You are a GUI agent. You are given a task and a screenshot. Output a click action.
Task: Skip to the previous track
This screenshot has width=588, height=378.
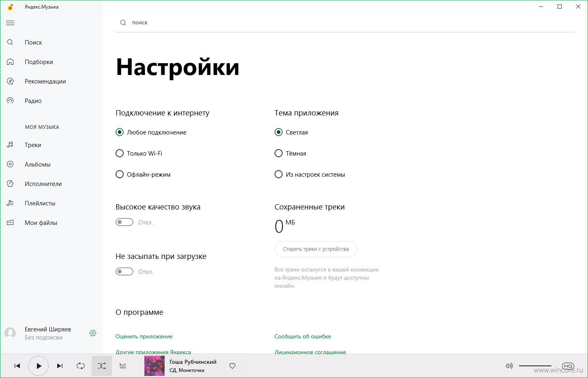pos(17,366)
